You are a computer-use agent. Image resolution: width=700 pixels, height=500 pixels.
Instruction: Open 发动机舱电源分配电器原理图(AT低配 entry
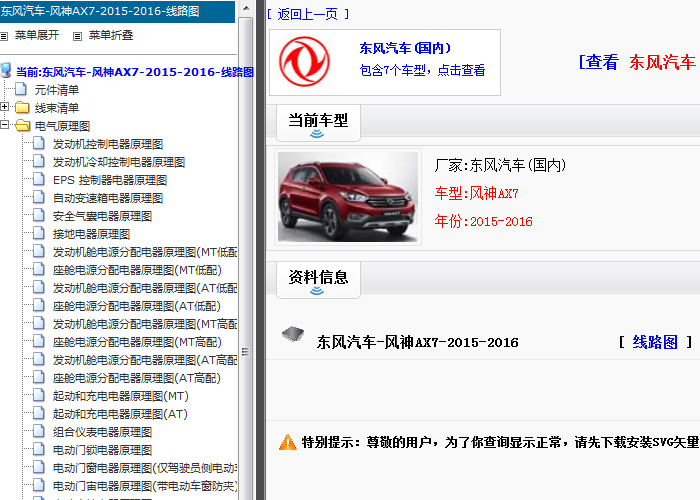coord(145,288)
